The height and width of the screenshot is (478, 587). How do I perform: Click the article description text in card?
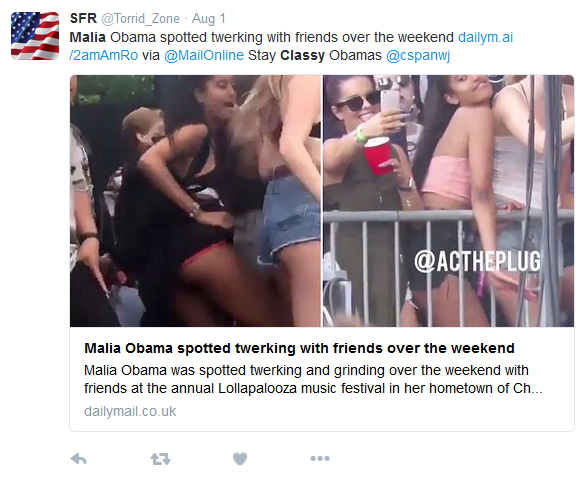pos(313,379)
